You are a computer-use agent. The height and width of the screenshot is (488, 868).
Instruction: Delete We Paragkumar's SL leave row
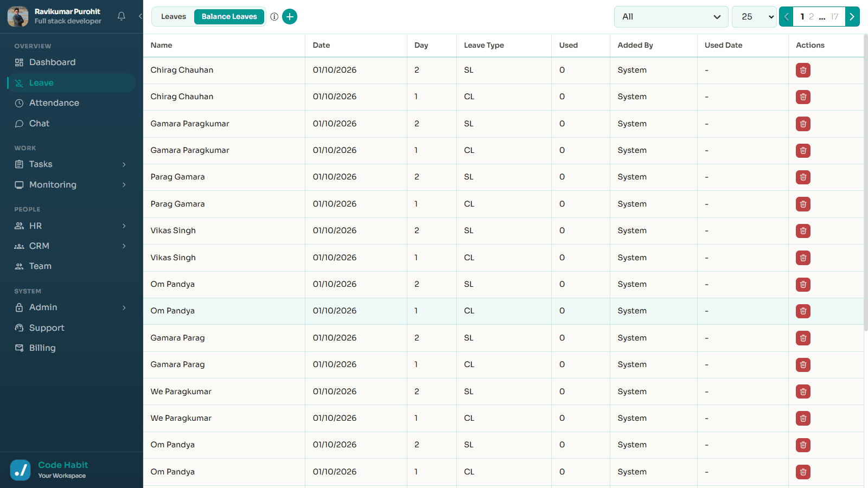click(803, 391)
